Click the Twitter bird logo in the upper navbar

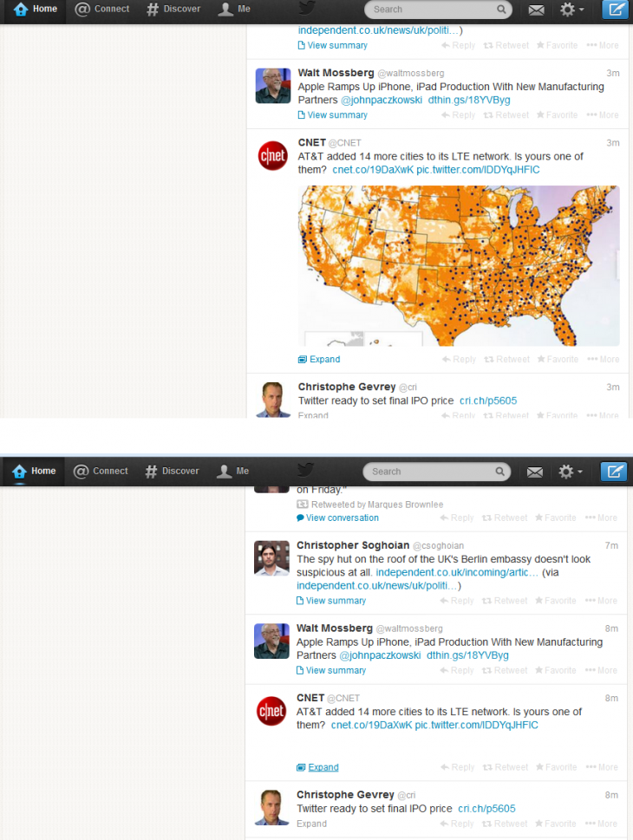coord(307,9)
